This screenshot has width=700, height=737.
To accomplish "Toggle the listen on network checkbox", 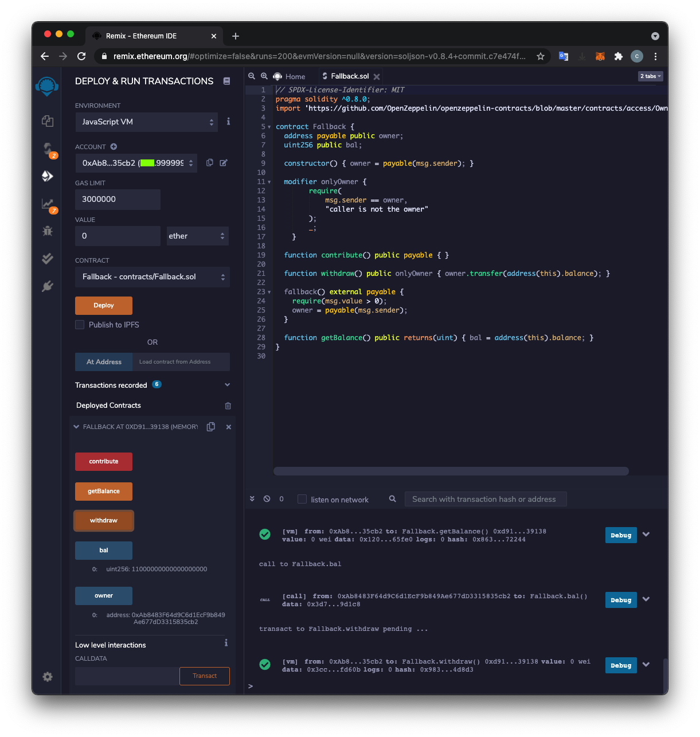I will tap(302, 500).
